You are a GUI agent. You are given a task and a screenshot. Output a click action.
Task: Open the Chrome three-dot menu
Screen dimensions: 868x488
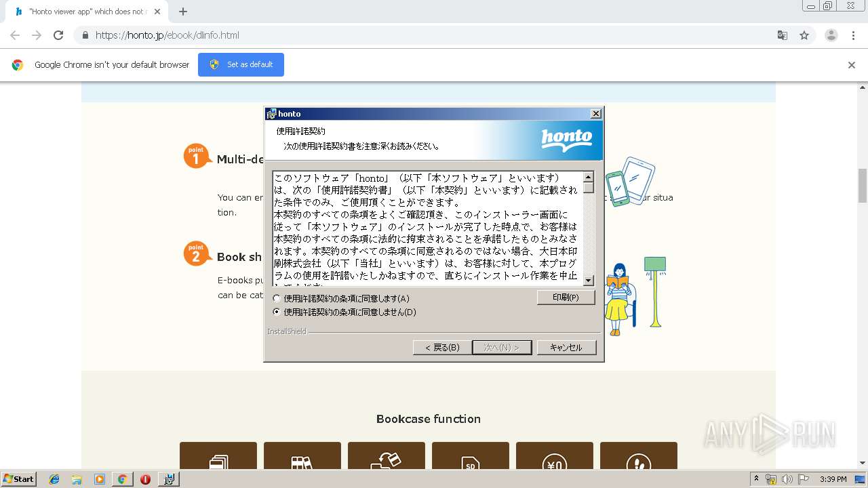coord(854,35)
